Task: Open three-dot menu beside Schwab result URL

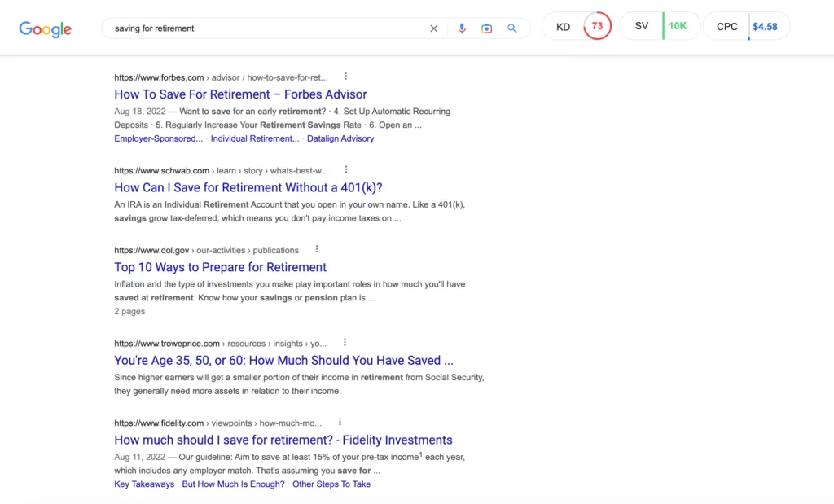Action: tap(345, 170)
